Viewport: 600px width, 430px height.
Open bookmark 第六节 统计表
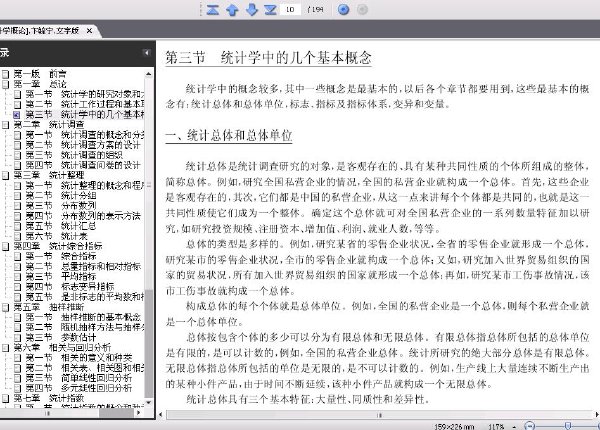[57, 236]
